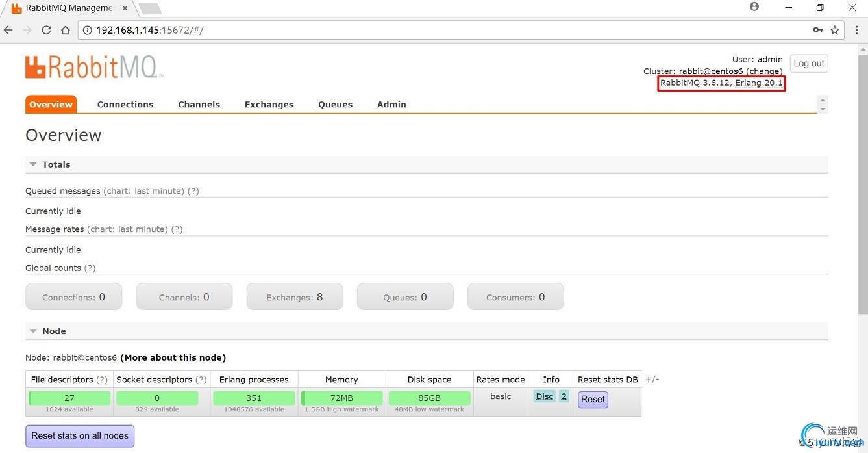Reset the stats DB for this node
This screenshot has width=868, height=453.
click(593, 399)
